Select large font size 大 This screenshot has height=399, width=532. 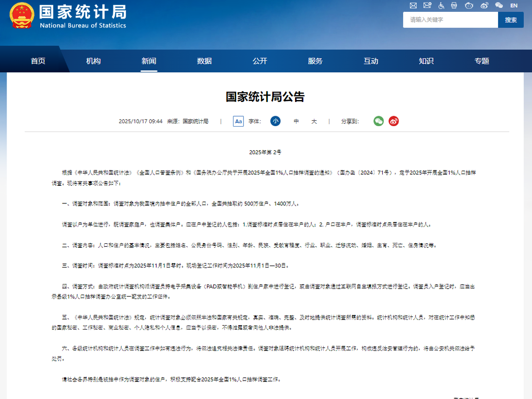(314, 121)
